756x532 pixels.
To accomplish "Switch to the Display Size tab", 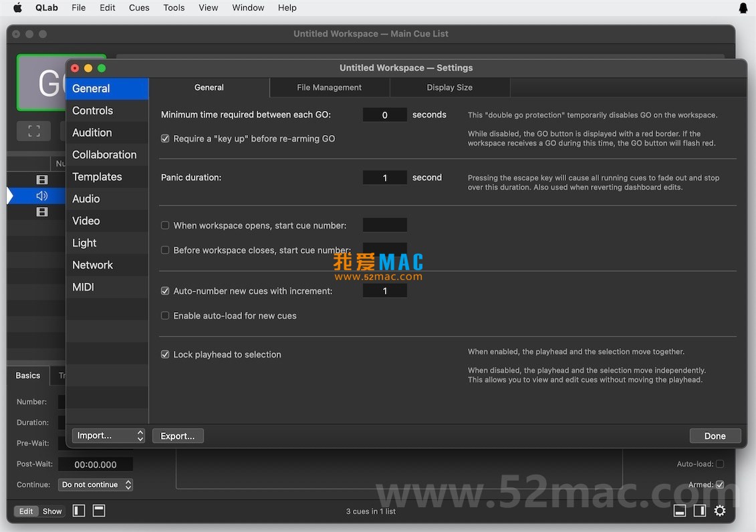I will coord(449,88).
